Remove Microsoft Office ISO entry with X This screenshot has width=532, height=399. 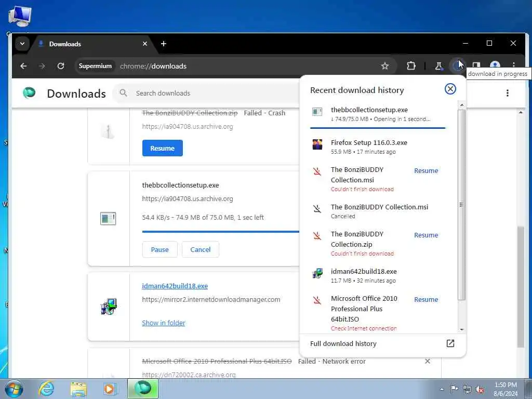(428, 362)
